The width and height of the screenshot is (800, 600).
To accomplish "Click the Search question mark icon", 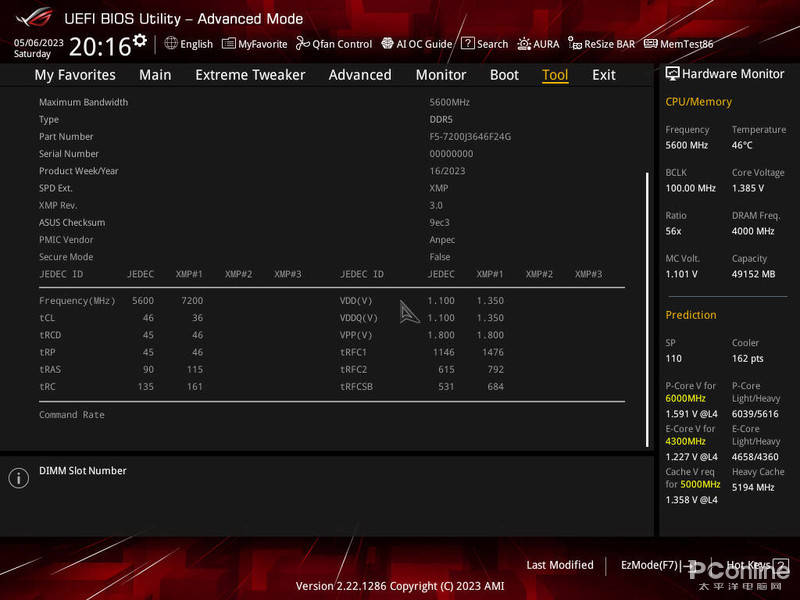I will point(467,43).
